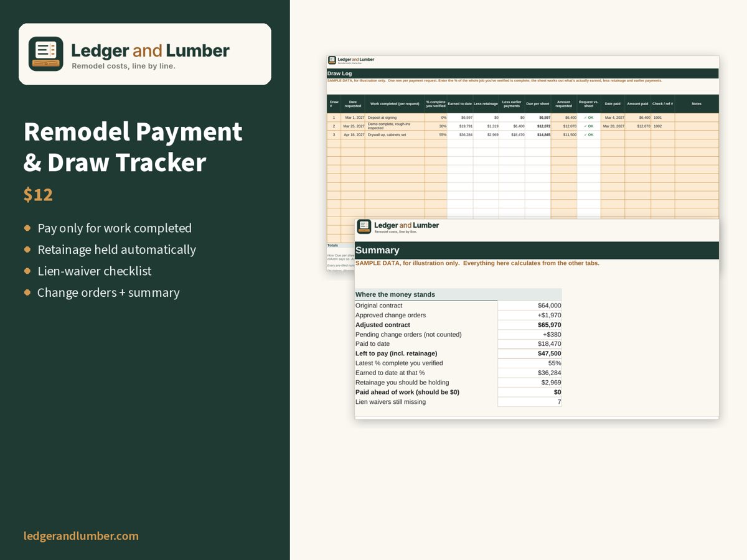This screenshot has height=560, width=747.
Task: Click the 'Work completed (per request)' column header
Action: (395, 104)
